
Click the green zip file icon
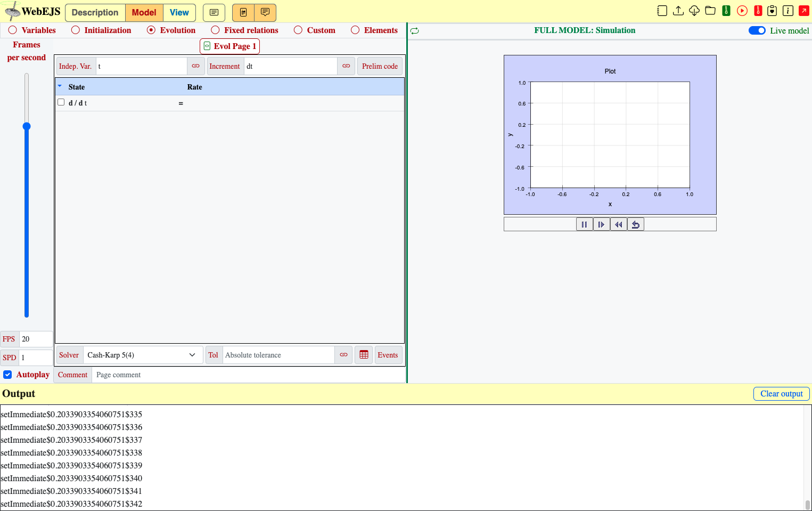tap(726, 11)
